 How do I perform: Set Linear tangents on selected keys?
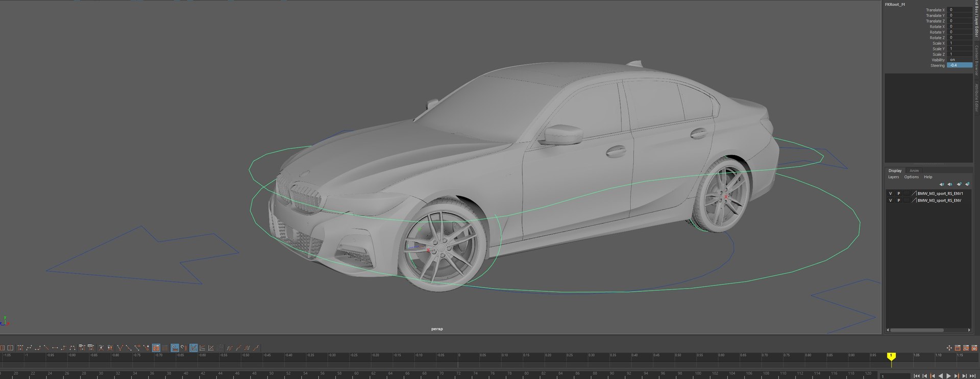[x=46, y=348]
